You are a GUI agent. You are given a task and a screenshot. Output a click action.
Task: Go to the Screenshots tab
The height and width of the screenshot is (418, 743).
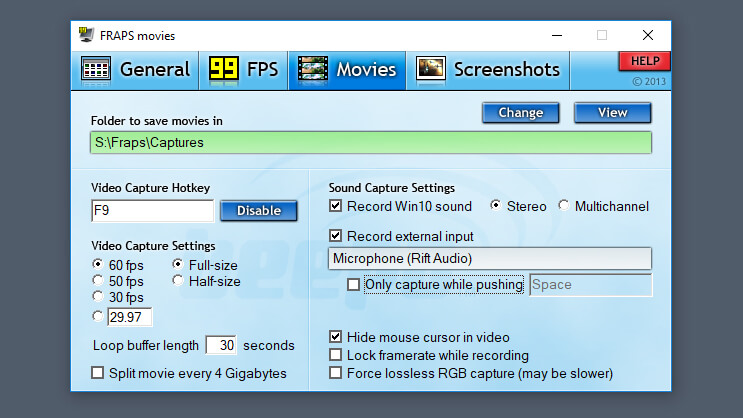click(488, 70)
